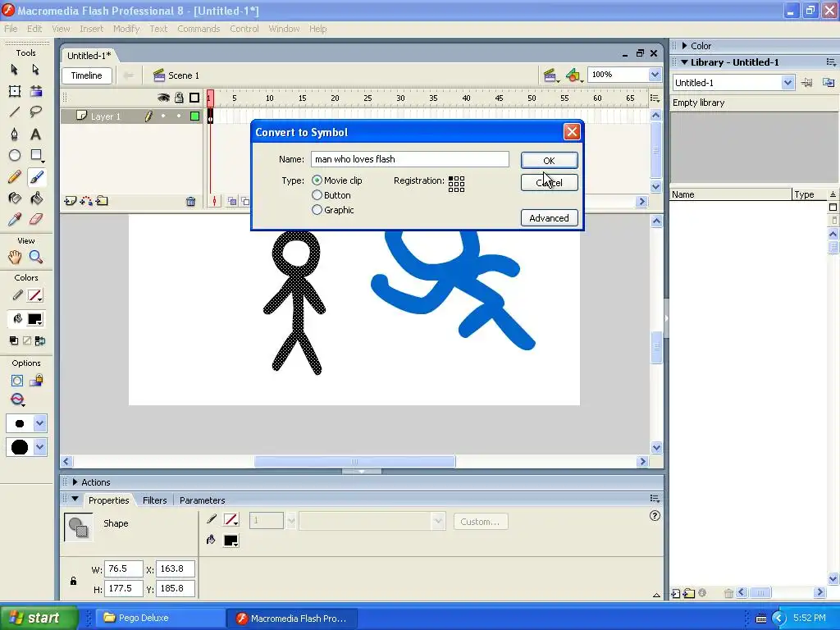Open the brush size dropdown

click(x=39, y=423)
